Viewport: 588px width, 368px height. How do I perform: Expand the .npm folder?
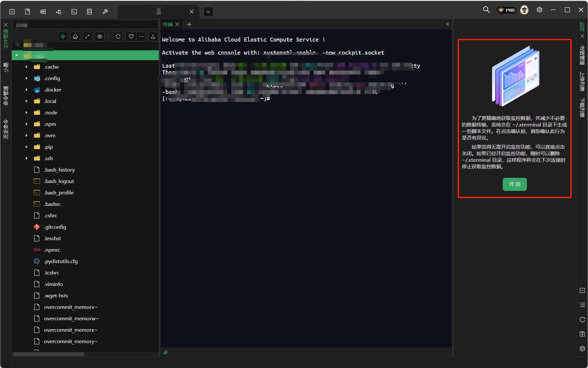pos(26,124)
